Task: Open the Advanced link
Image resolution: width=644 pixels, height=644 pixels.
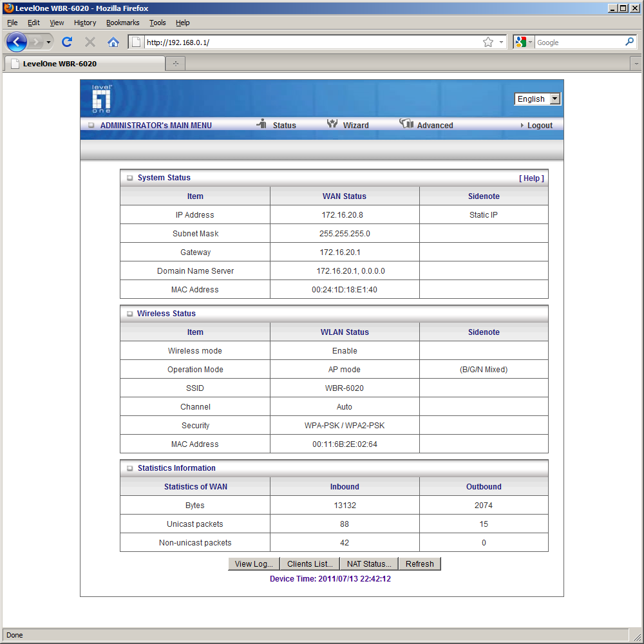Action: point(435,126)
